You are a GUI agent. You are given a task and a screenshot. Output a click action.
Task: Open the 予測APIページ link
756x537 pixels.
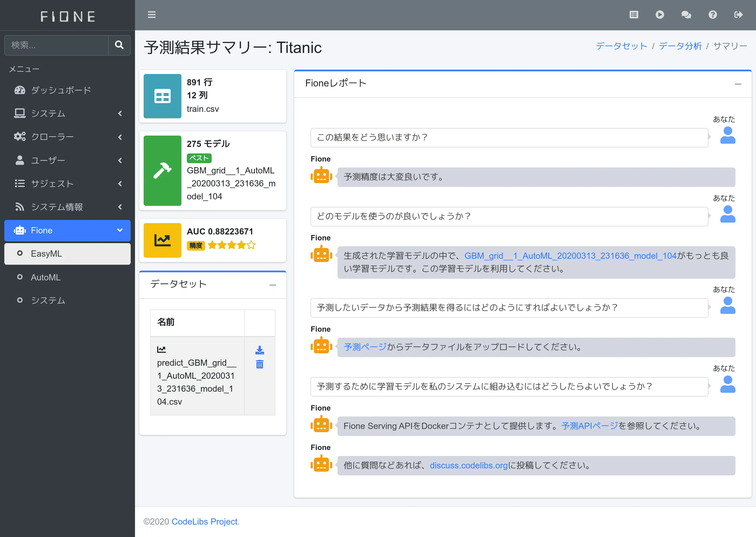click(x=589, y=426)
